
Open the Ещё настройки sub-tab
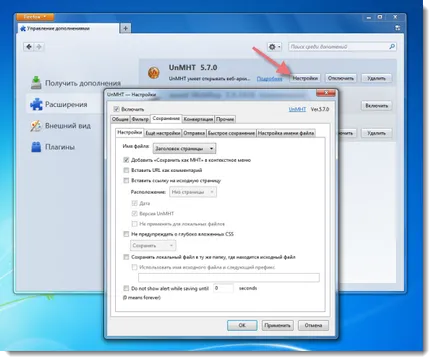click(x=163, y=133)
